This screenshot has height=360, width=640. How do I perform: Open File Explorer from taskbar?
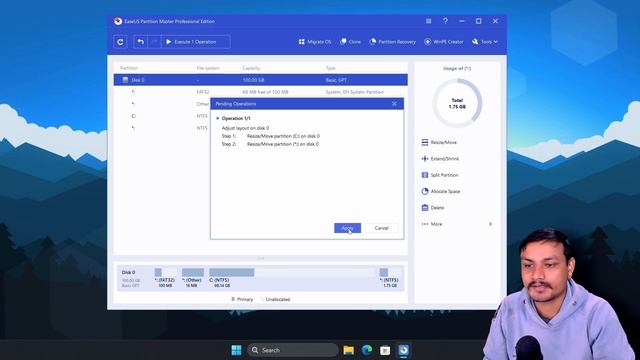click(x=349, y=350)
